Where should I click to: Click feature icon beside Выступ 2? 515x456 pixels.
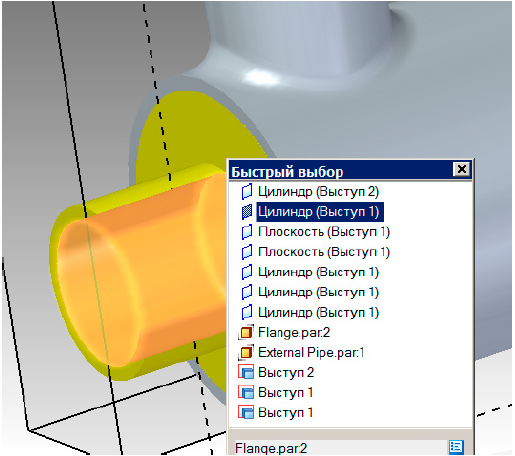246,372
